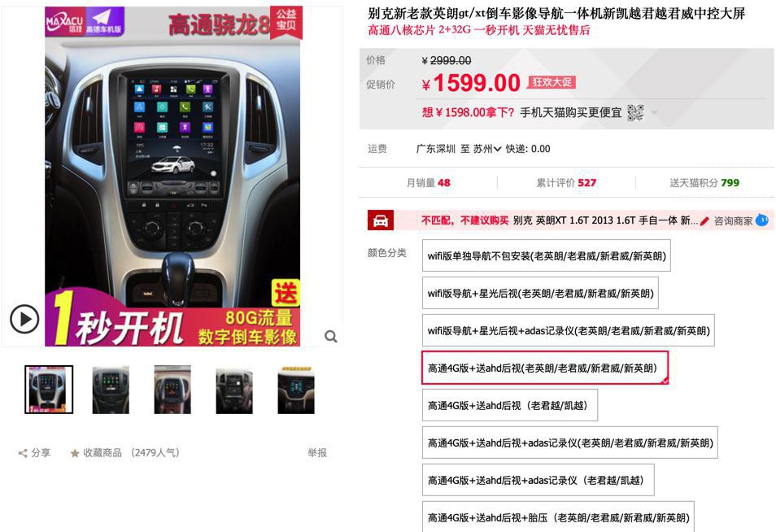
Task: Click the magnifier zoom icon on product image
Action: 330,337
